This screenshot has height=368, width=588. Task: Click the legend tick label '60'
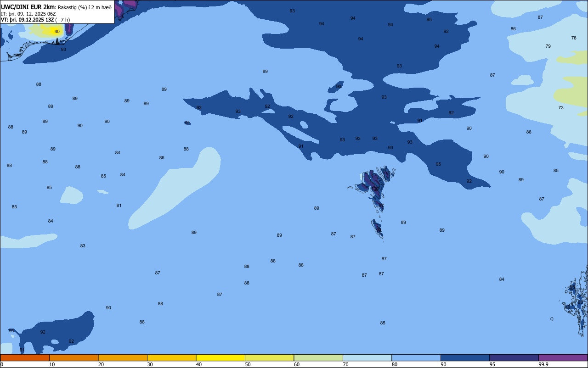coord(297,364)
